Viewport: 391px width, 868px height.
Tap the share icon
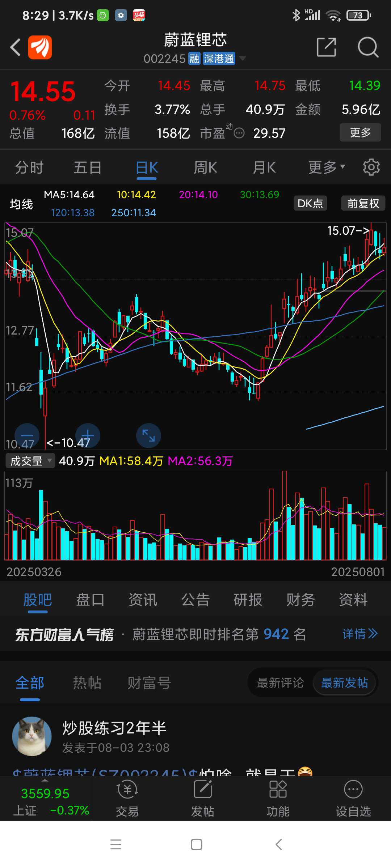point(326,47)
